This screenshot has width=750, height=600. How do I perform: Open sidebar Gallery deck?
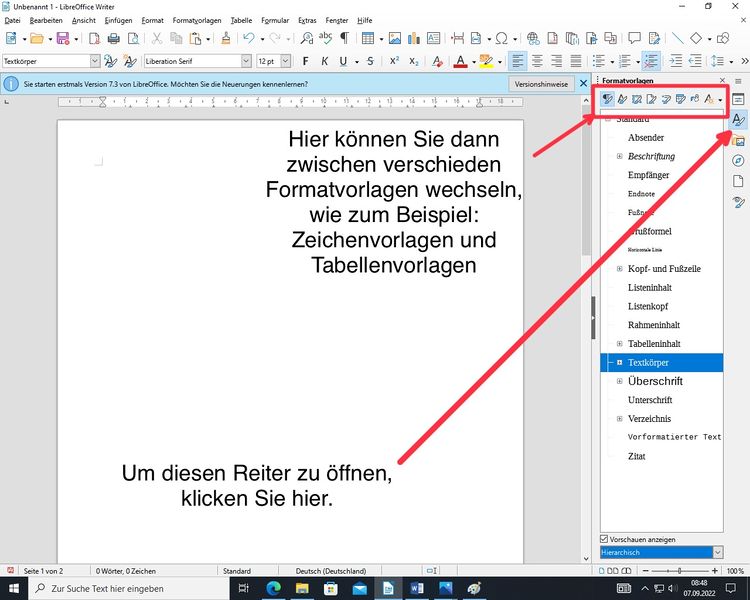pyautogui.click(x=738, y=141)
